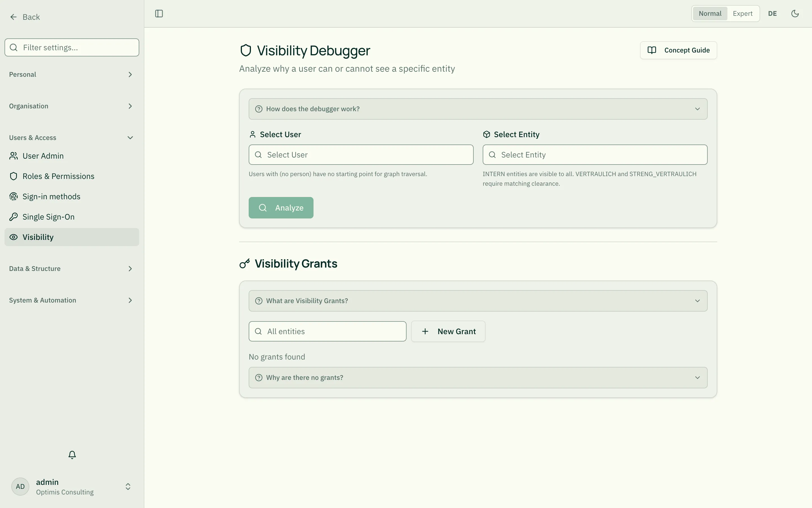Viewport: 812px width, 508px height.
Task: Change language with the DE button
Action: point(773,14)
